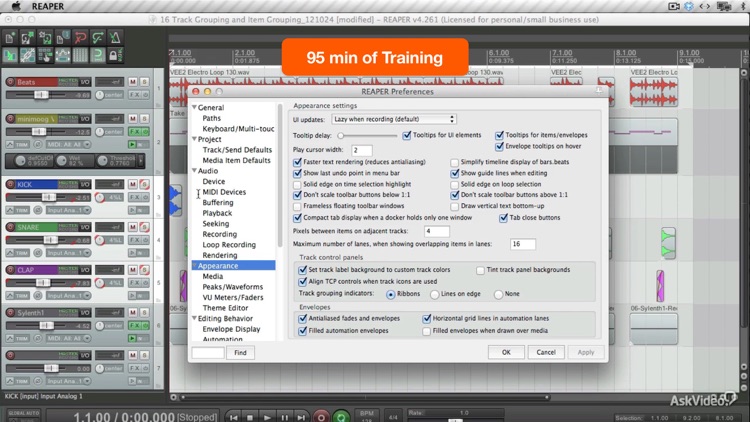The height and width of the screenshot is (422, 750).
Task: Solo the CLAP track
Action: pos(144,270)
